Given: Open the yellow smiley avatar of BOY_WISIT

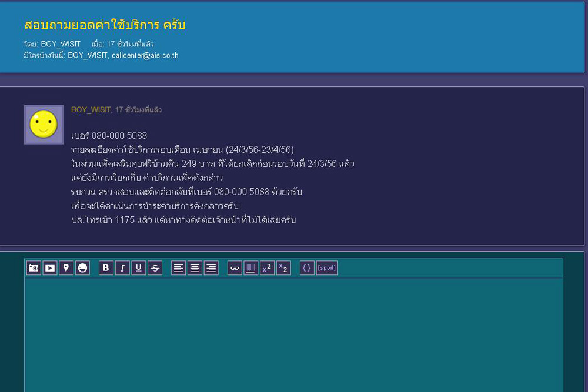Looking at the screenshot, I should [44, 125].
